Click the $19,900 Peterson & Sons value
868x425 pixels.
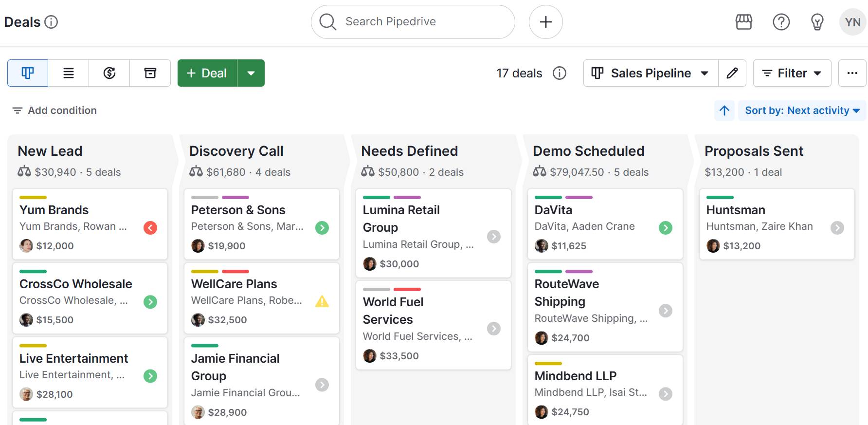click(227, 246)
